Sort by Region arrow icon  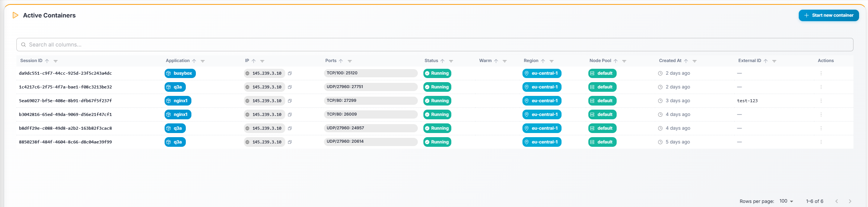tap(543, 61)
